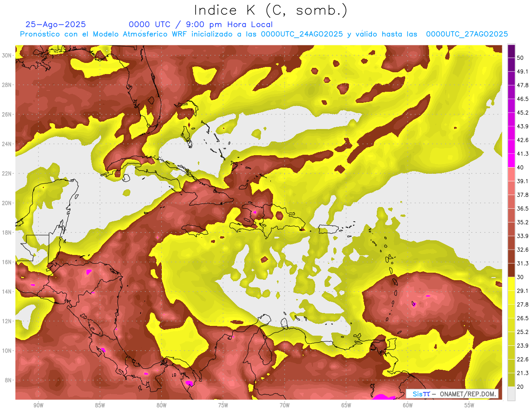Click the 85W longitude label
This screenshot has height=411, width=532.
(x=100, y=405)
